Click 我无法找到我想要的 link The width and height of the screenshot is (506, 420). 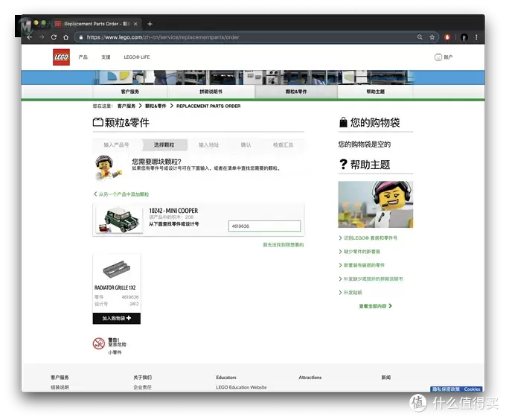pos(284,245)
